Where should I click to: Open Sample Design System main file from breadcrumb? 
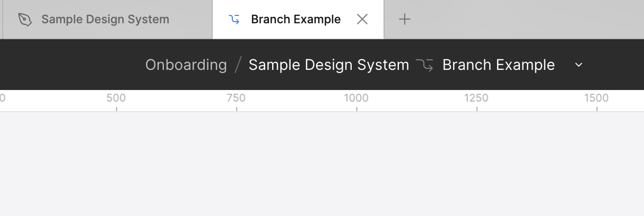[x=329, y=65]
